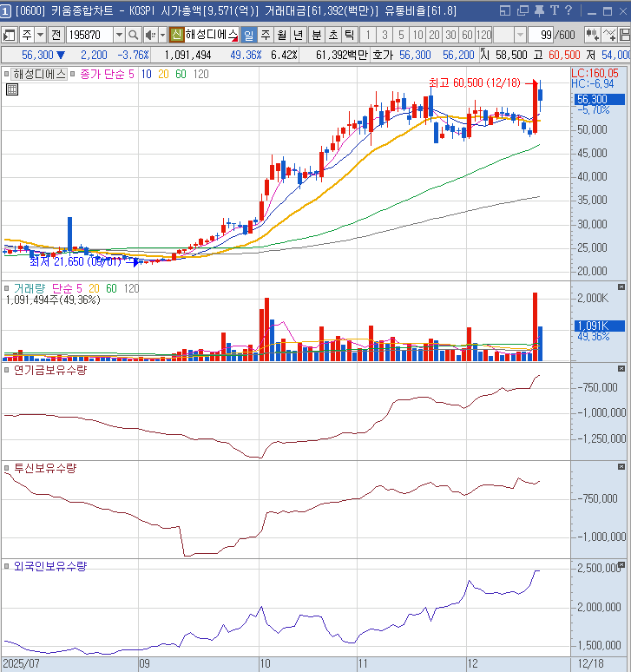
Task: Click the green 신 badge icon
Action: [x=176, y=35]
